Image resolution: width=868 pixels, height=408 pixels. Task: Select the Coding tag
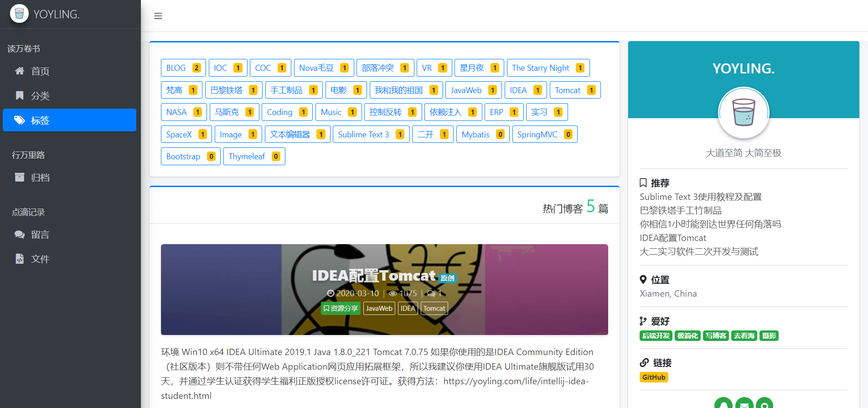tap(287, 112)
